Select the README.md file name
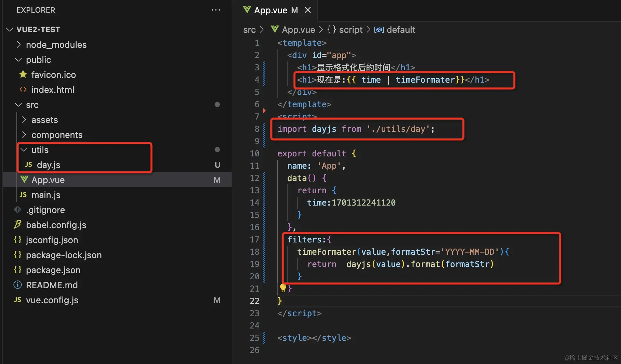 [x=52, y=285]
